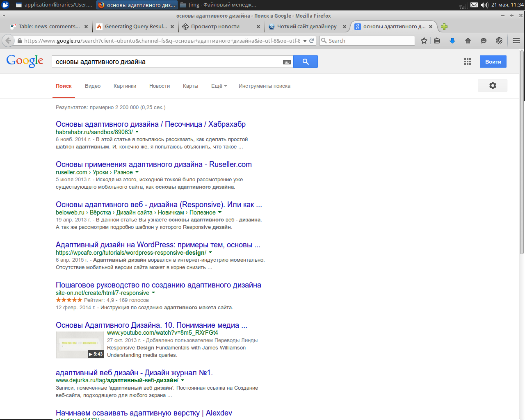The width and height of the screenshot is (525, 420).
Task: Open result 'Пошаговое руководство по созданию адаптивного дизайна'
Action: [158, 285]
